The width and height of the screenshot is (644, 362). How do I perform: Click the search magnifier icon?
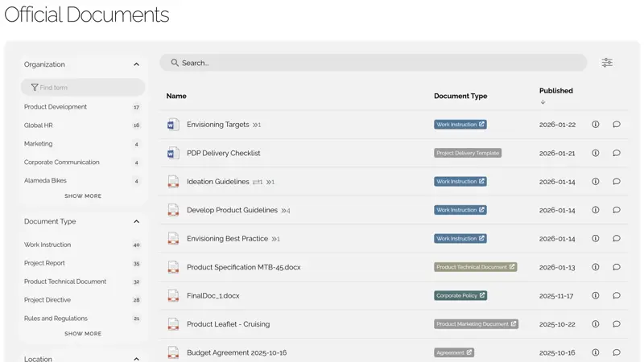coord(175,63)
